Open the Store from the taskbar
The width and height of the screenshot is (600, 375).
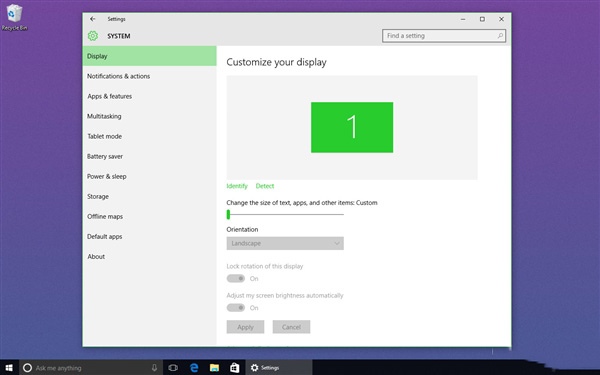pos(235,368)
